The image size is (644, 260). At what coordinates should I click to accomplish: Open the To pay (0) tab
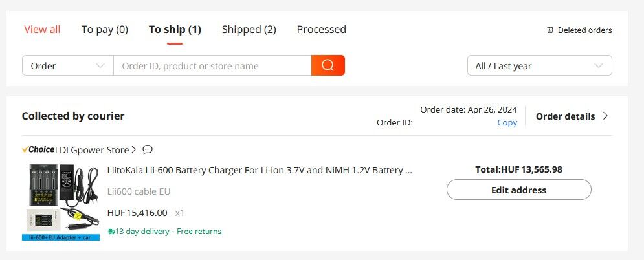pos(105,29)
